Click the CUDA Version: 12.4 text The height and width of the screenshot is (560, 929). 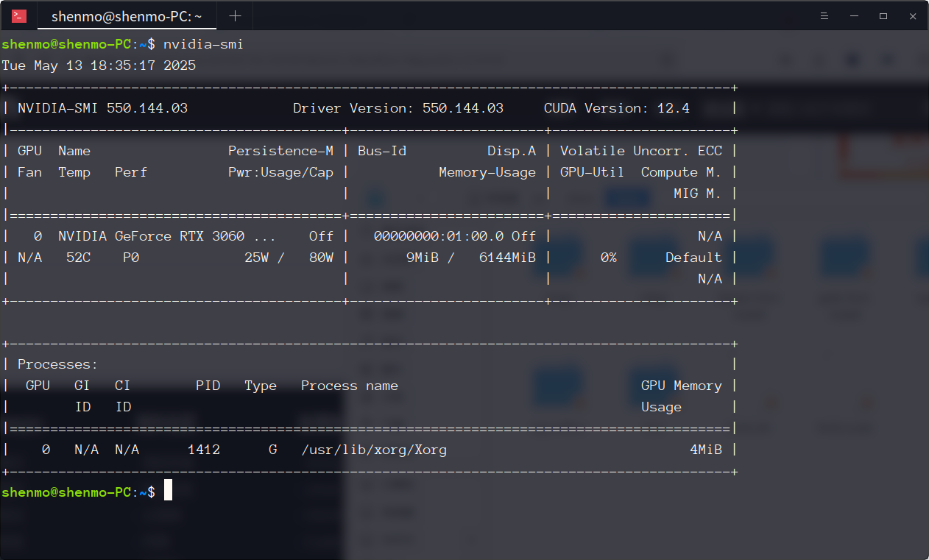click(617, 108)
